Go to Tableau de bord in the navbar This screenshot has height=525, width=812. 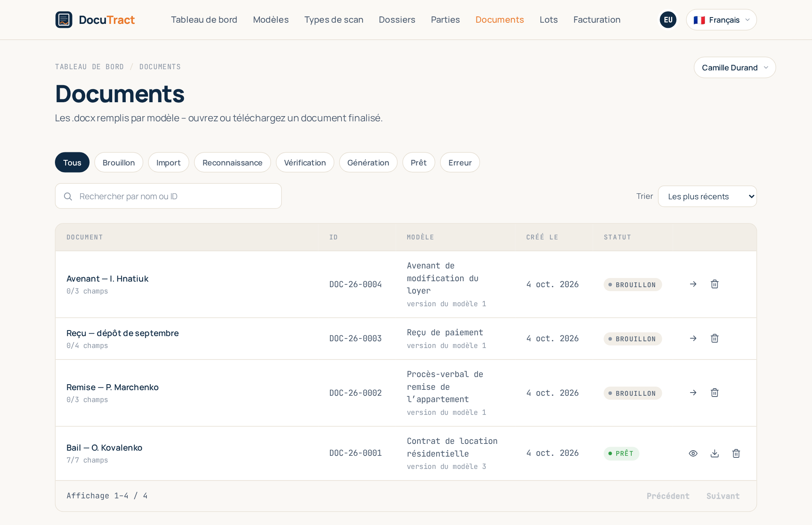(204, 19)
